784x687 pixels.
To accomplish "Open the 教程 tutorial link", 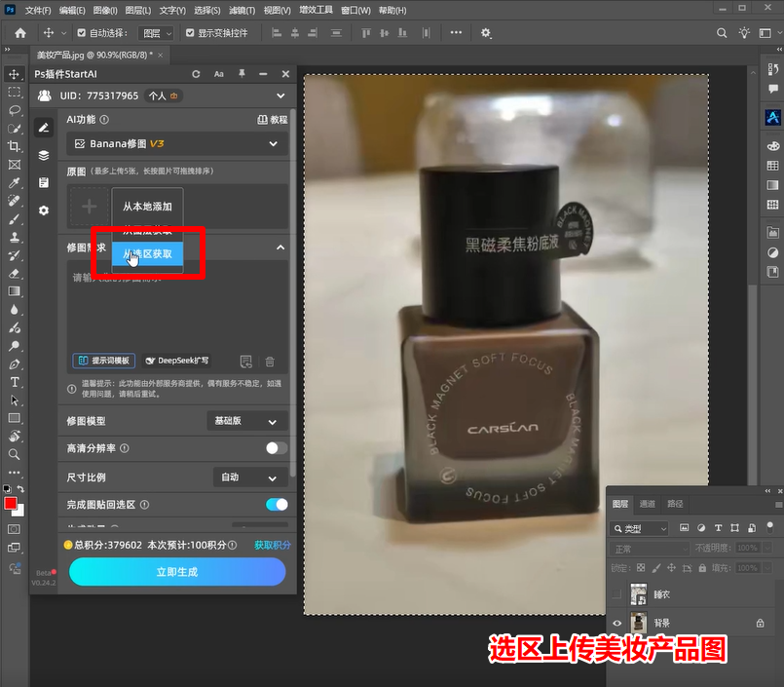I will tap(273, 120).
